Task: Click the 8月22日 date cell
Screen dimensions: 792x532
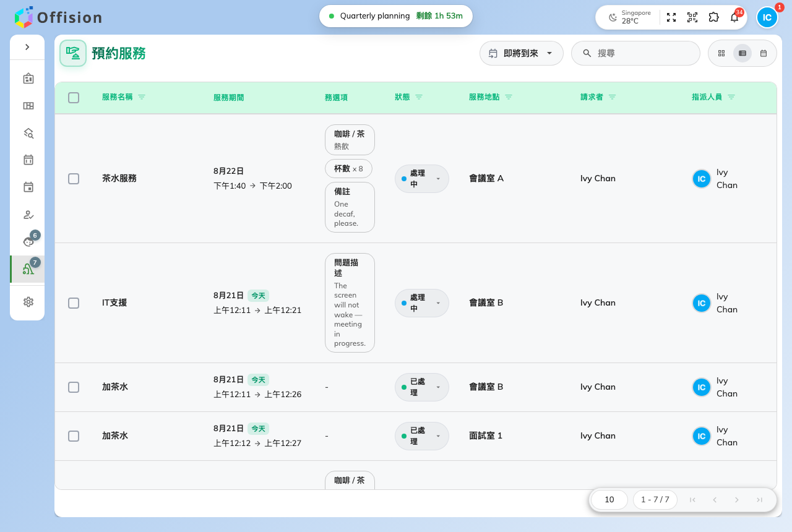Action: (x=228, y=171)
